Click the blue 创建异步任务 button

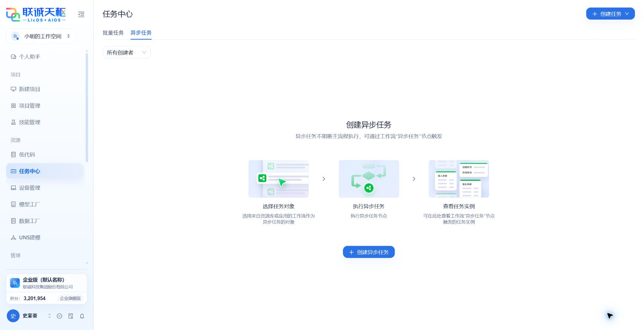pyautogui.click(x=369, y=252)
